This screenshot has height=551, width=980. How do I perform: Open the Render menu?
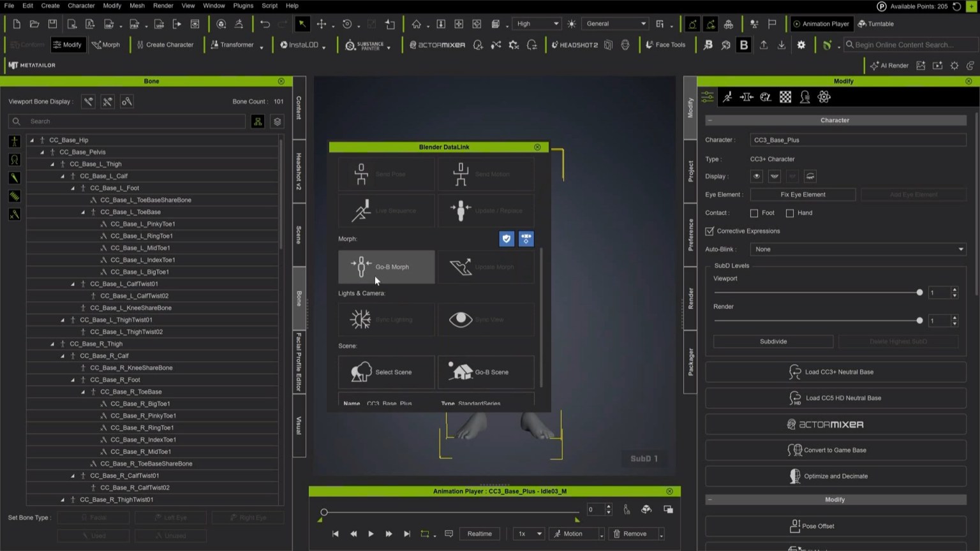tap(163, 6)
